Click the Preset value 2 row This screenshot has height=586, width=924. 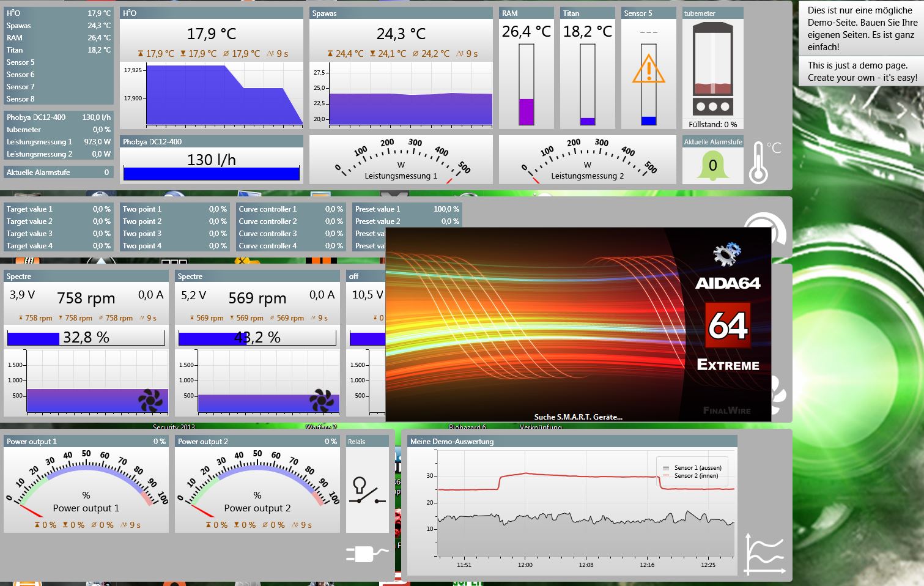407,221
